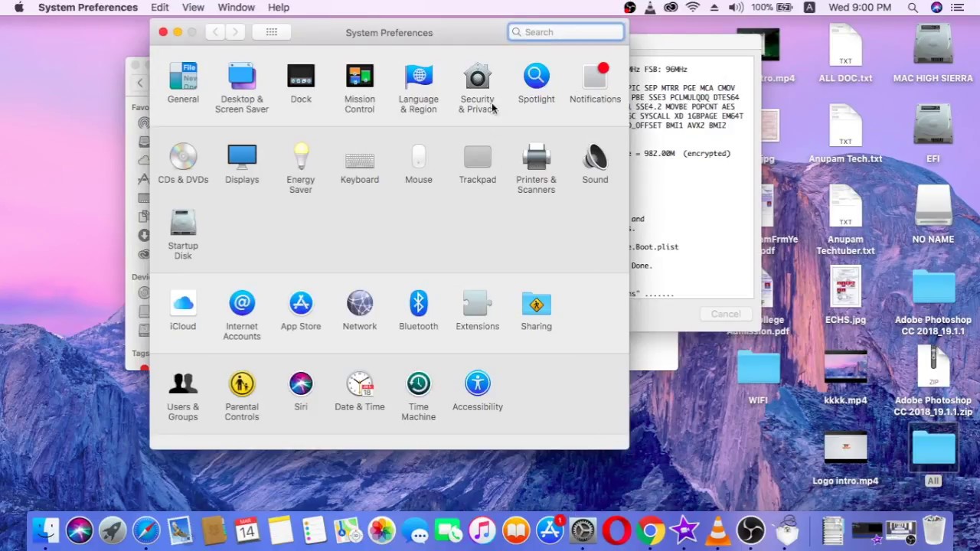Select WIFI folder on desktop
The height and width of the screenshot is (551, 980).
758,377
